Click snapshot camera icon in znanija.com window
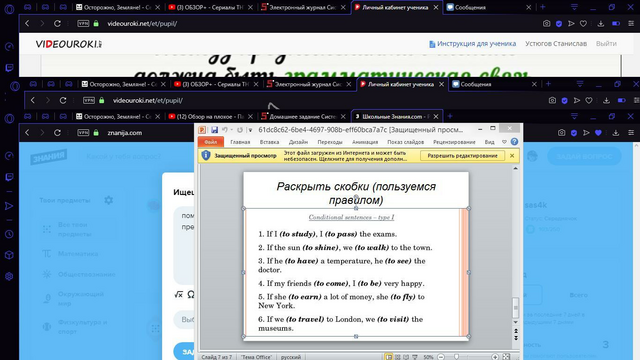Screen dimensions: 640x360 coord(562,133)
